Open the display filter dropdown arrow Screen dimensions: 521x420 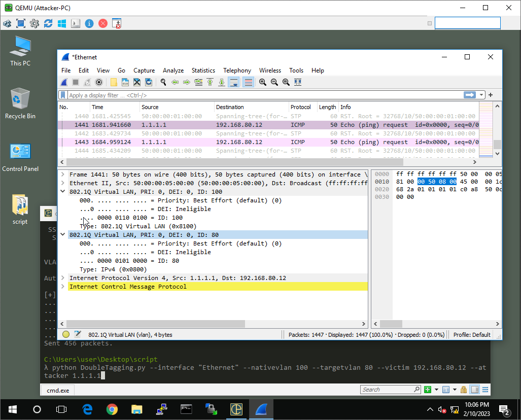click(481, 95)
